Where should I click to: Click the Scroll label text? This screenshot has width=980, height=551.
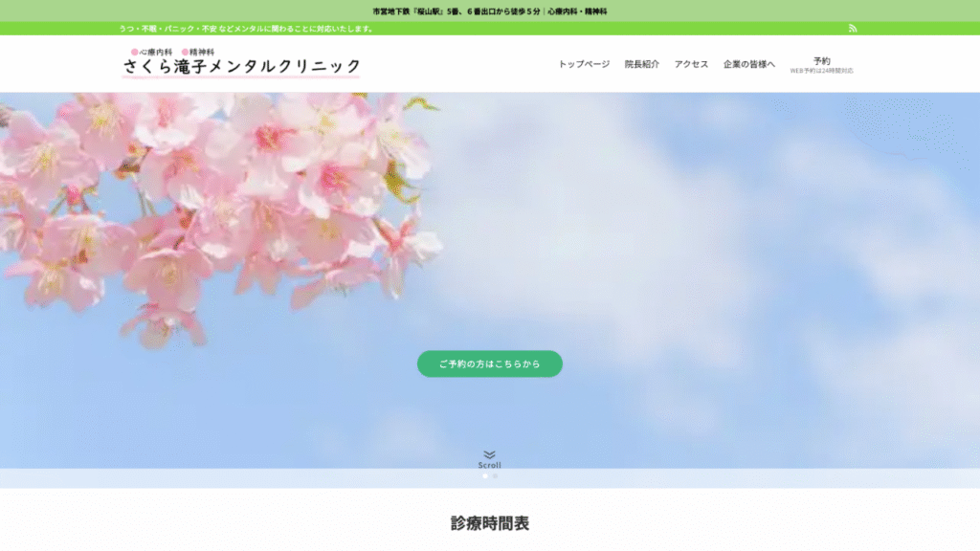click(x=489, y=466)
